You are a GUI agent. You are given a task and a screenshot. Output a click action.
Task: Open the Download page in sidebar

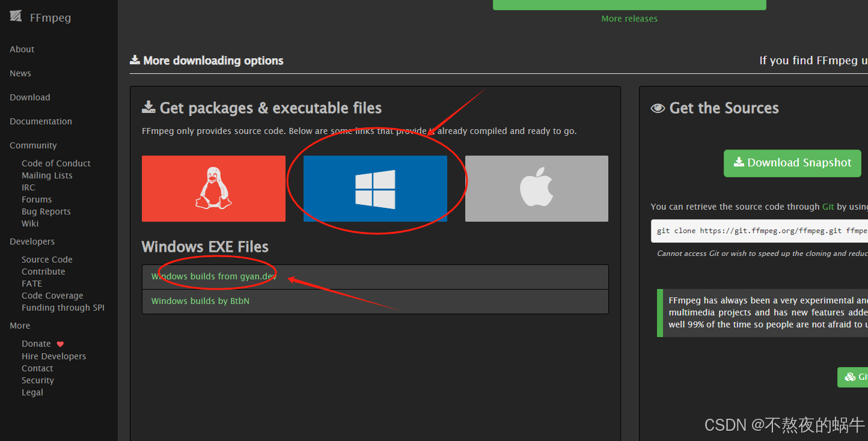30,97
